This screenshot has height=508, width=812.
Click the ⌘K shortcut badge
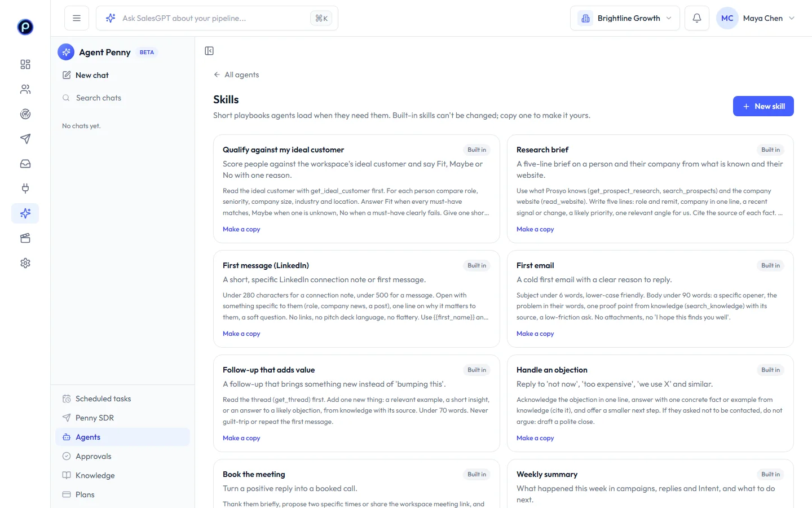pos(321,18)
